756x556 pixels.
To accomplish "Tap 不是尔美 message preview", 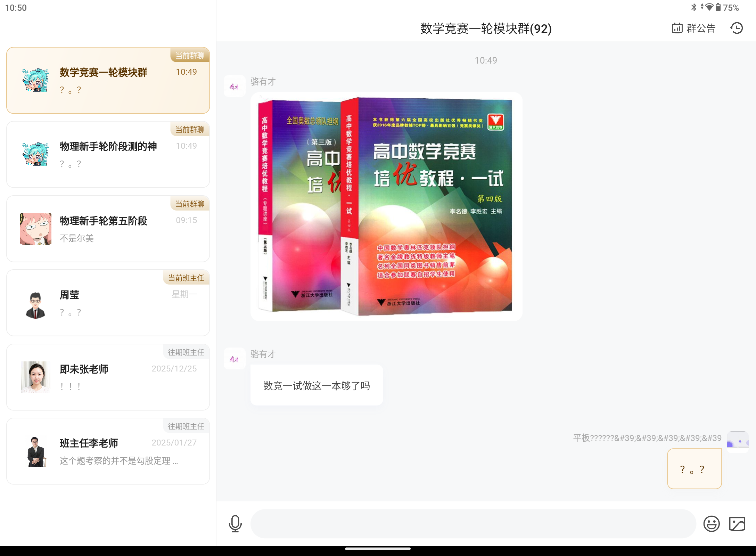I will (77, 238).
